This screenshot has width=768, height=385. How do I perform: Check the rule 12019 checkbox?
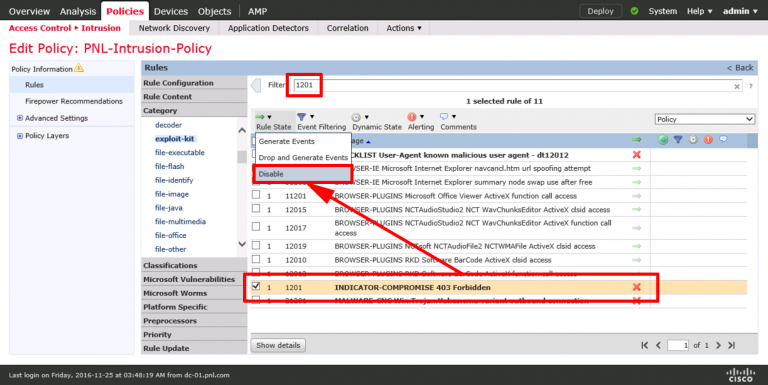coord(256,245)
